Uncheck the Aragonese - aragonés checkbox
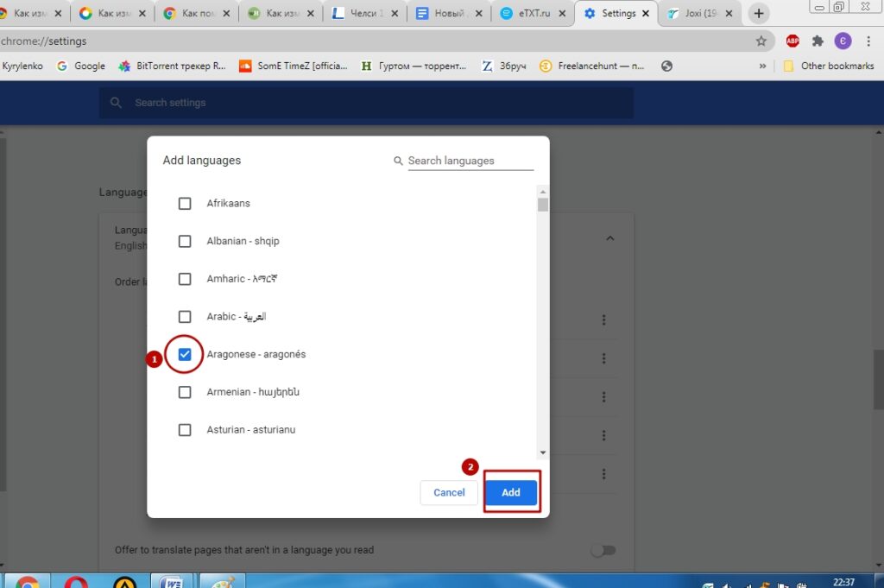This screenshot has height=588, width=884. pyautogui.click(x=185, y=355)
